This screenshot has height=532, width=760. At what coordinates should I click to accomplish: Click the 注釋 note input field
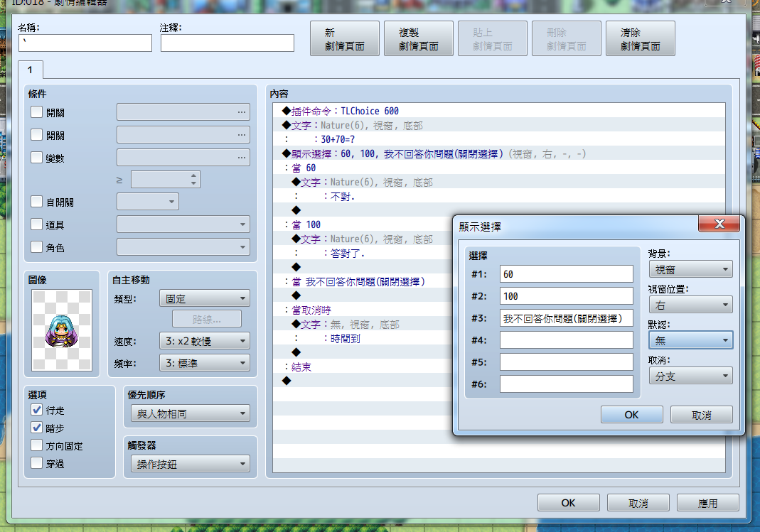pyautogui.click(x=228, y=43)
